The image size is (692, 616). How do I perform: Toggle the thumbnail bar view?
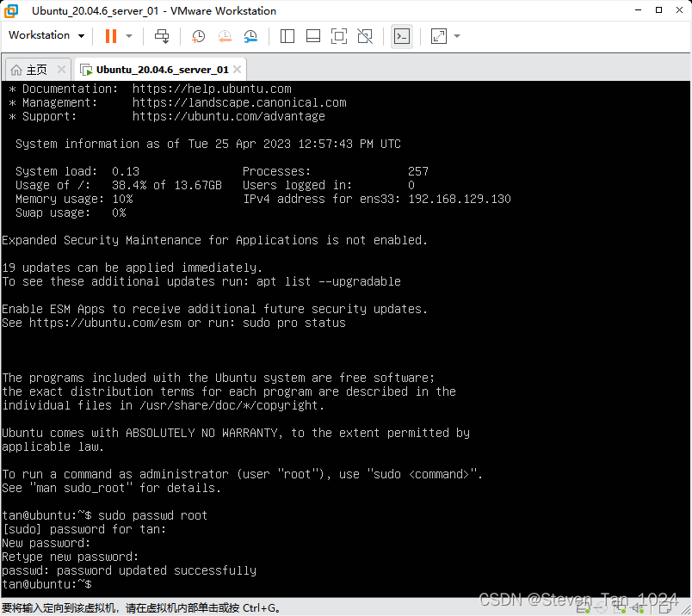[313, 36]
